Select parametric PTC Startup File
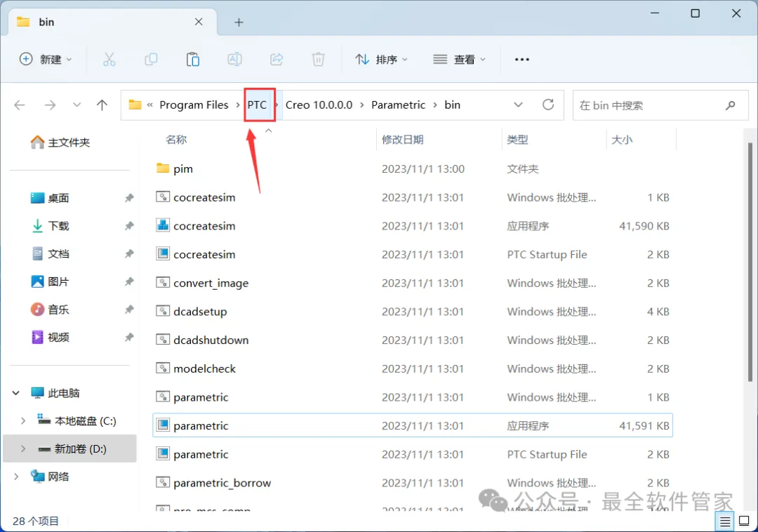Viewport: 758px width, 532px height. tap(413, 453)
